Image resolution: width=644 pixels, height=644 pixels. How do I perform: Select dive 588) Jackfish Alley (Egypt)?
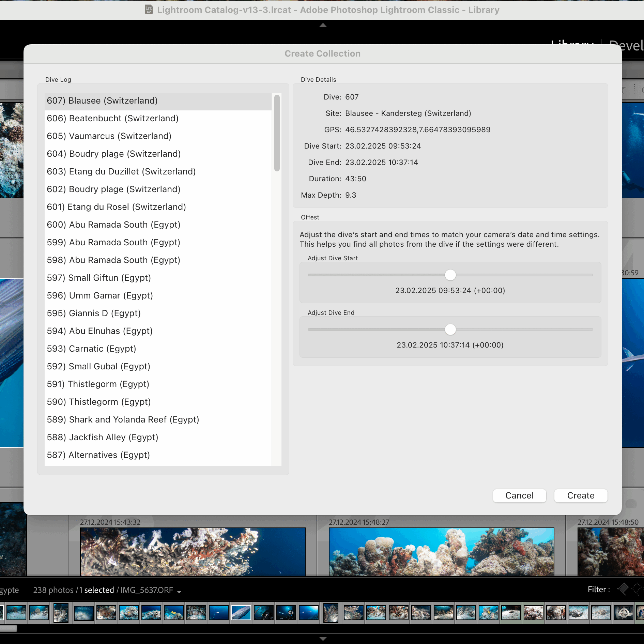tap(158, 438)
